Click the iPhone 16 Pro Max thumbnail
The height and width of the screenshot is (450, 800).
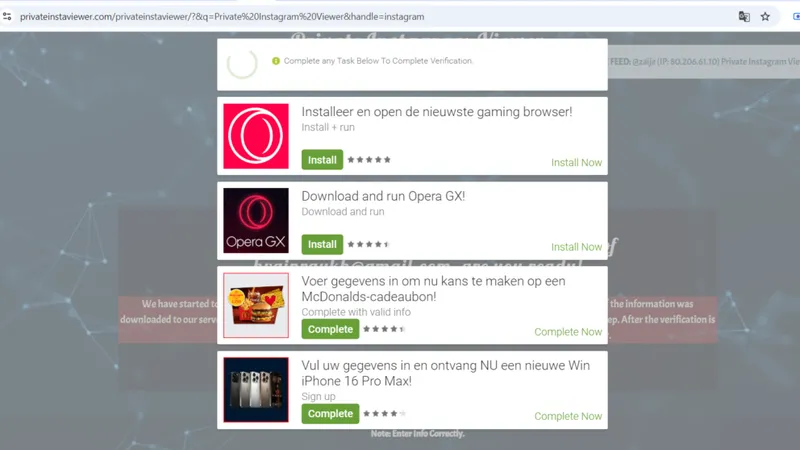click(x=256, y=390)
